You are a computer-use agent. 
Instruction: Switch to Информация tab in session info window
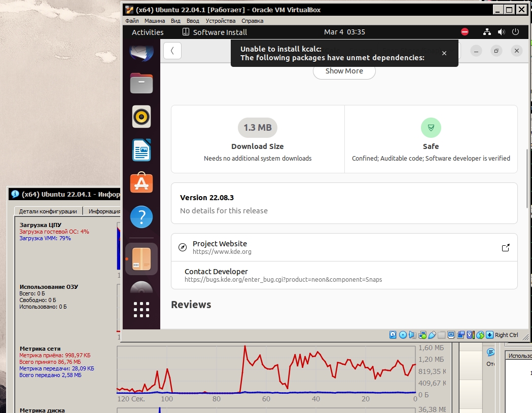[x=102, y=211]
